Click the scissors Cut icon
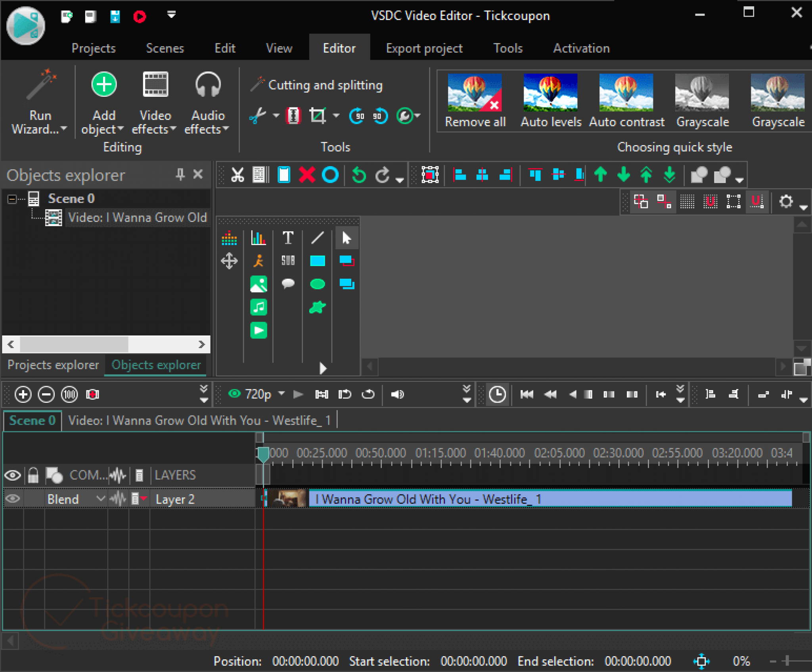The height and width of the screenshot is (672, 812). click(x=237, y=175)
